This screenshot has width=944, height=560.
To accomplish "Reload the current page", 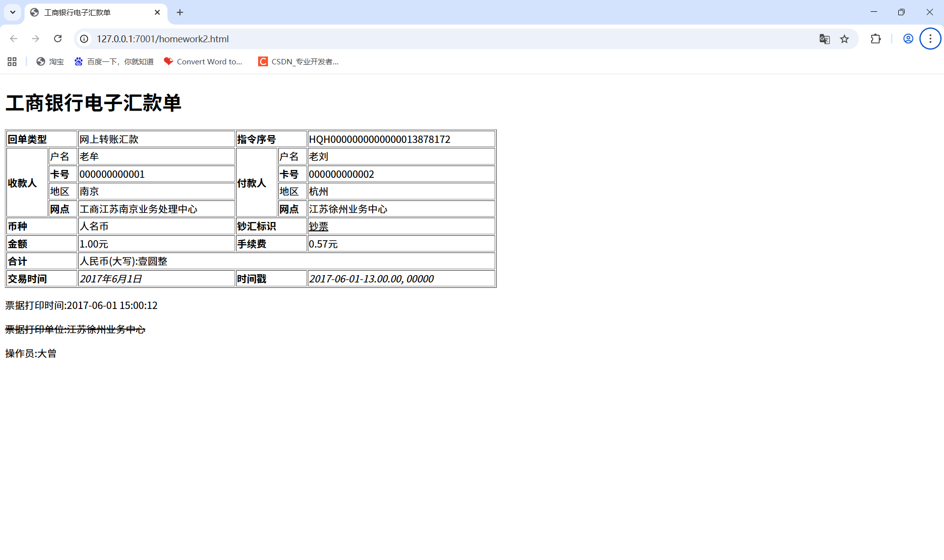I will (58, 39).
